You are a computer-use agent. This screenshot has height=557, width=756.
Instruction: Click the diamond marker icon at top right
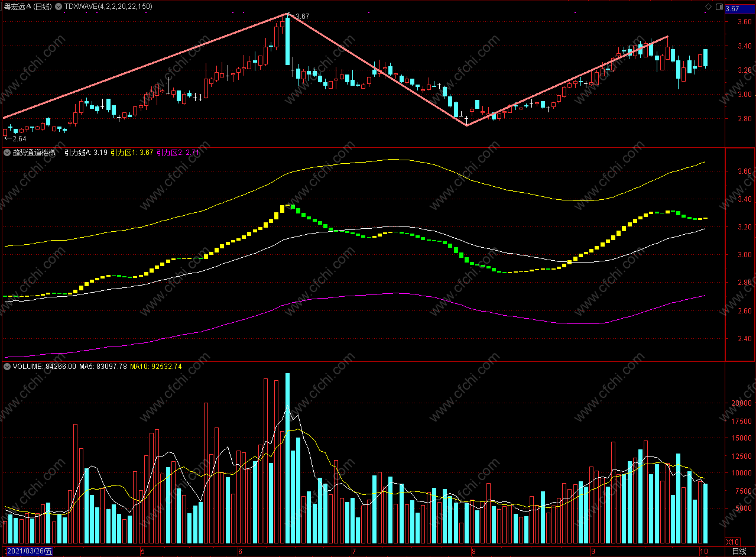click(708, 7)
